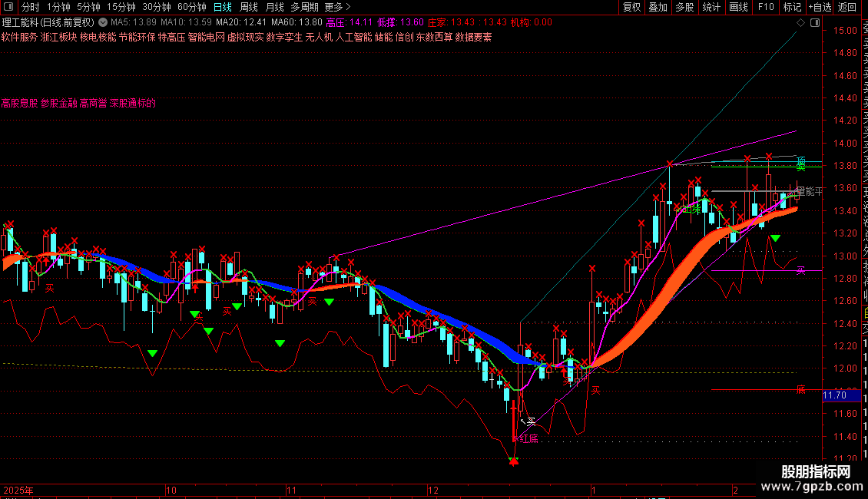Image resolution: width=868 pixels, height=499 pixels.
Task: Open the 东数西算 concept tag
Action: coord(435,37)
